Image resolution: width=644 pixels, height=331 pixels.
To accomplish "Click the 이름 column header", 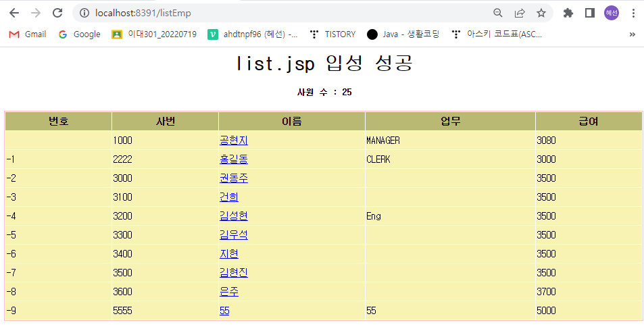I will tap(292, 121).
